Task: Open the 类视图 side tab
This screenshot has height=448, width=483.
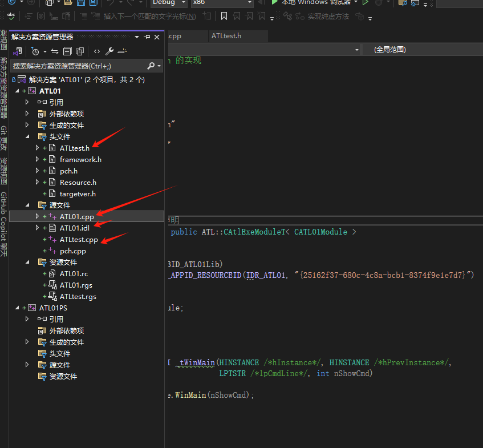Action: coord(3,40)
